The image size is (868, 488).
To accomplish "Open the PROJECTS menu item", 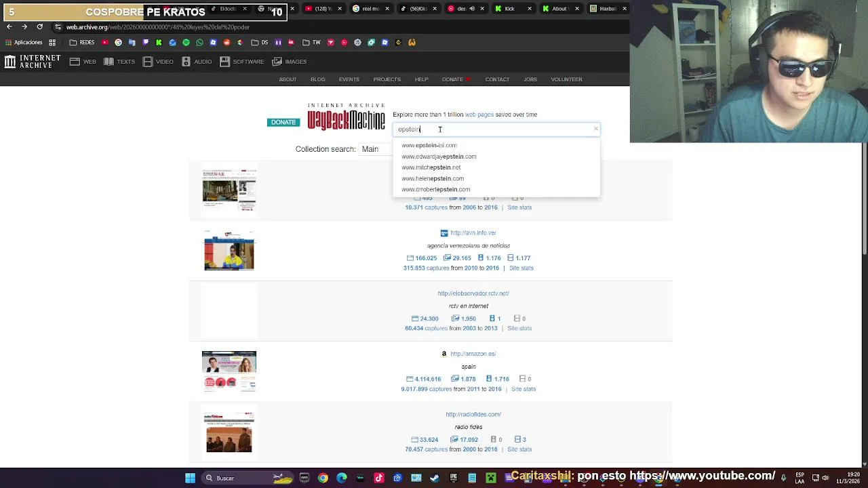I will pyautogui.click(x=387, y=79).
